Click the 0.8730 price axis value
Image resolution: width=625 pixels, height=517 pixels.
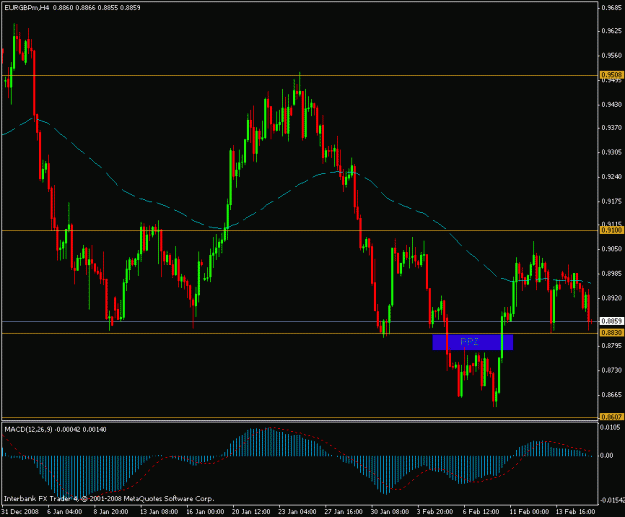[611, 370]
